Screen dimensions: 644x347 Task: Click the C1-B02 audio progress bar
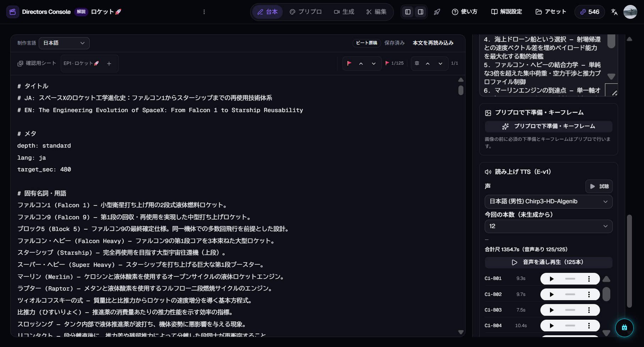(x=570, y=295)
